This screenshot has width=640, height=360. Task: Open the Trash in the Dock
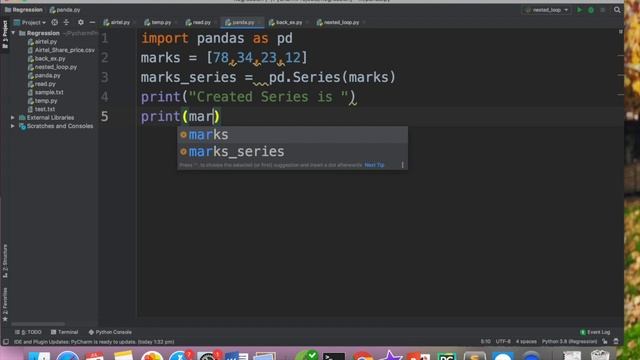click(x=600, y=355)
